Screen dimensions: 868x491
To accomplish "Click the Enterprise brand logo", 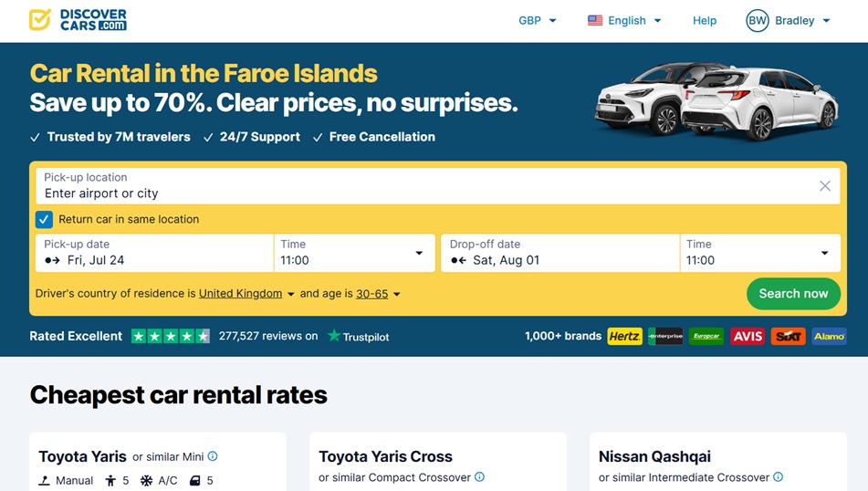I will (665, 336).
